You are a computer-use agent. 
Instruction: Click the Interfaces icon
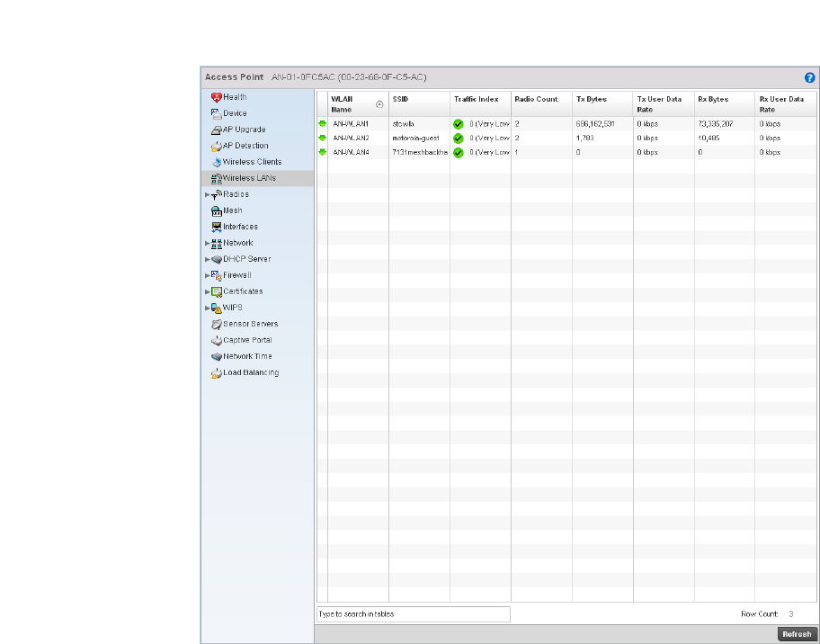pyautogui.click(x=217, y=227)
